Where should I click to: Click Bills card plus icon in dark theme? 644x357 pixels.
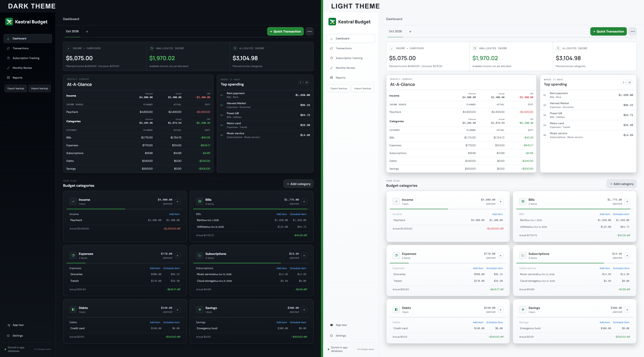pos(304,201)
